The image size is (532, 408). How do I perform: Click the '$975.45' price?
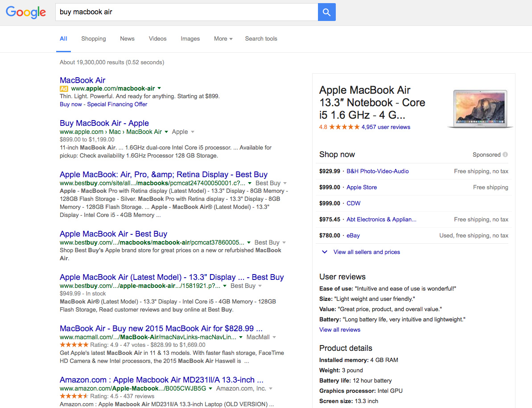tap(330, 220)
